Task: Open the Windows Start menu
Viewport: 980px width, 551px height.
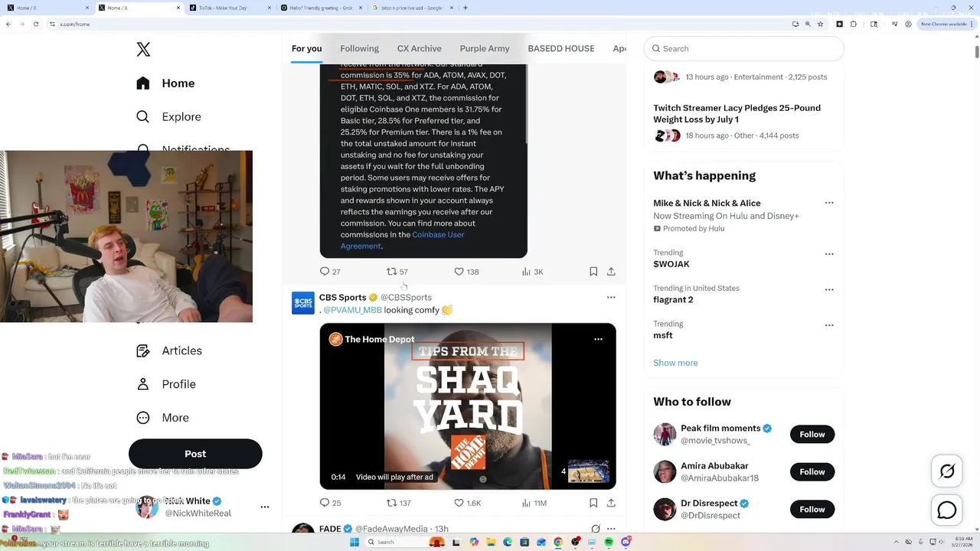Action: point(354,542)
